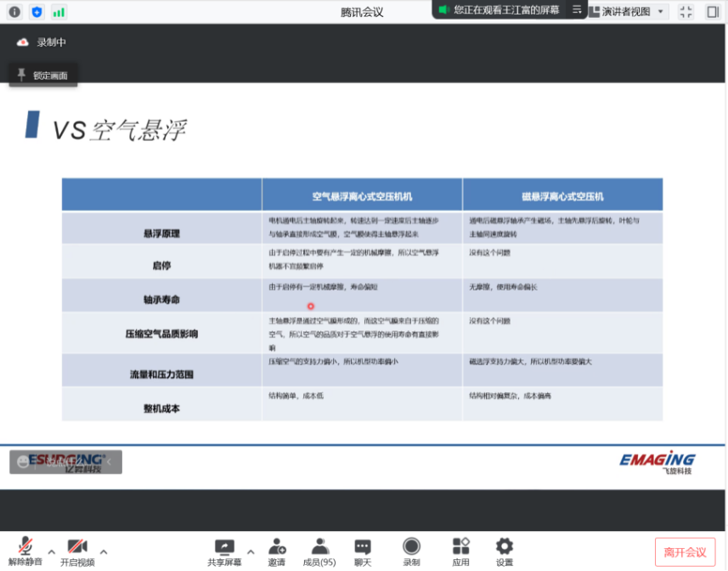728x571 pixels.
Task: Open the 邀请 invite dialog
Action: [277, 551]
